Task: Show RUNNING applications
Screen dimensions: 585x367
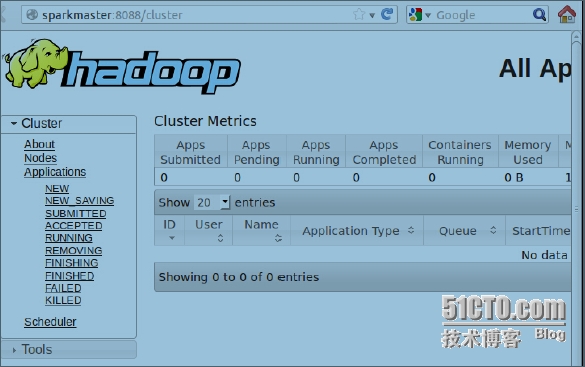Action: click(x=69, y=238)
